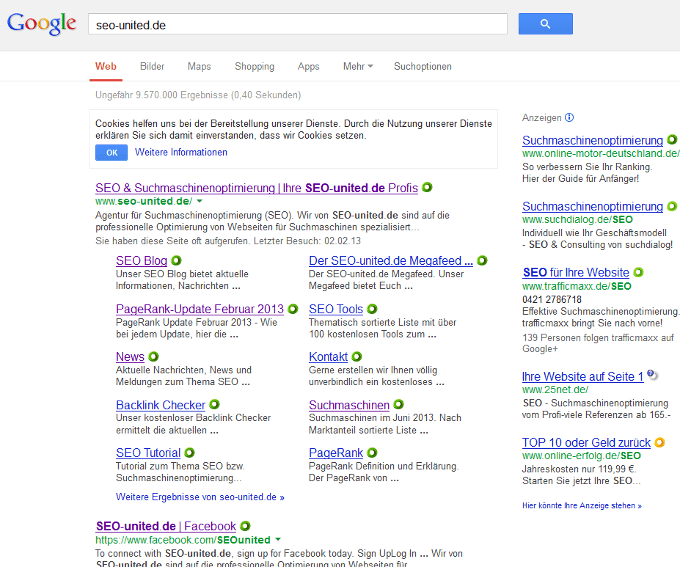This screenshot has width=680, height=567.
Task: Switch to the Maps tab
Action: click(199, 66)
